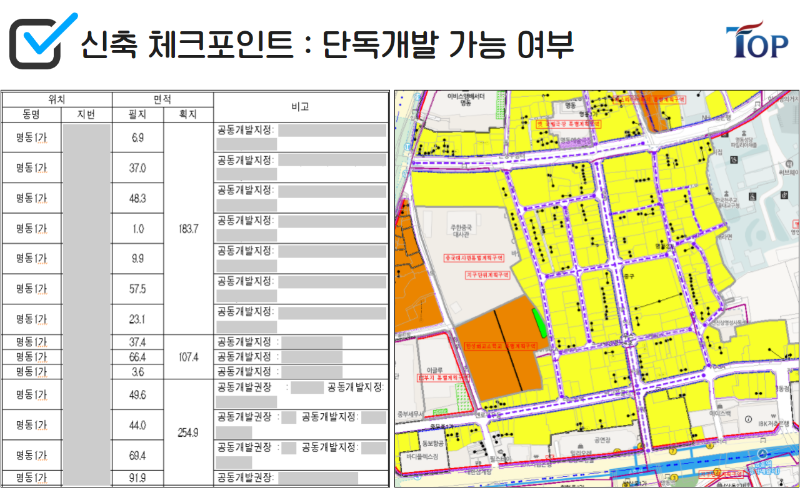Viewport: 800px width, 495px height.
Task: Select the 면적 column header
Action: pyautogui.click(x=162, y=100)
